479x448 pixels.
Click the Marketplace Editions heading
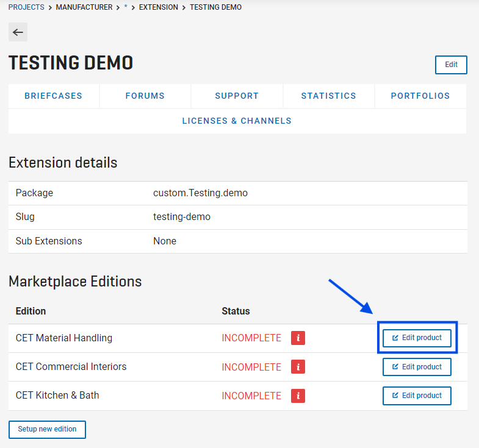pos(75,282)
